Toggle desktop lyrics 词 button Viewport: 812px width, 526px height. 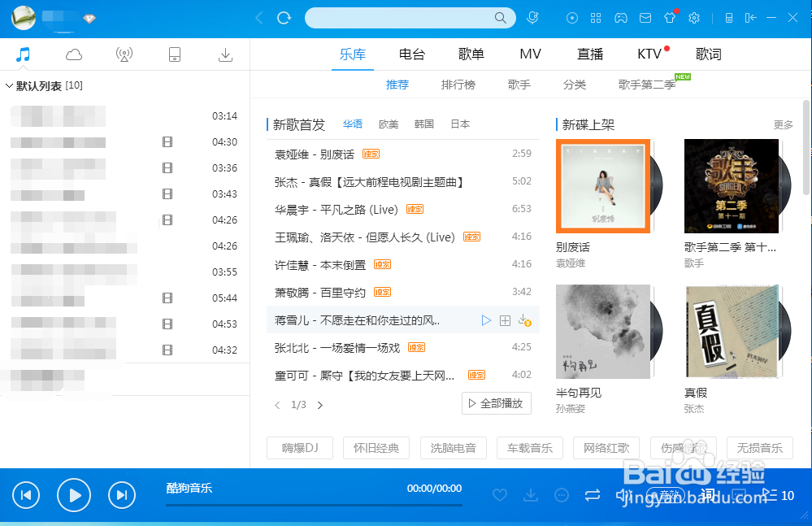(x=707, y=495)
